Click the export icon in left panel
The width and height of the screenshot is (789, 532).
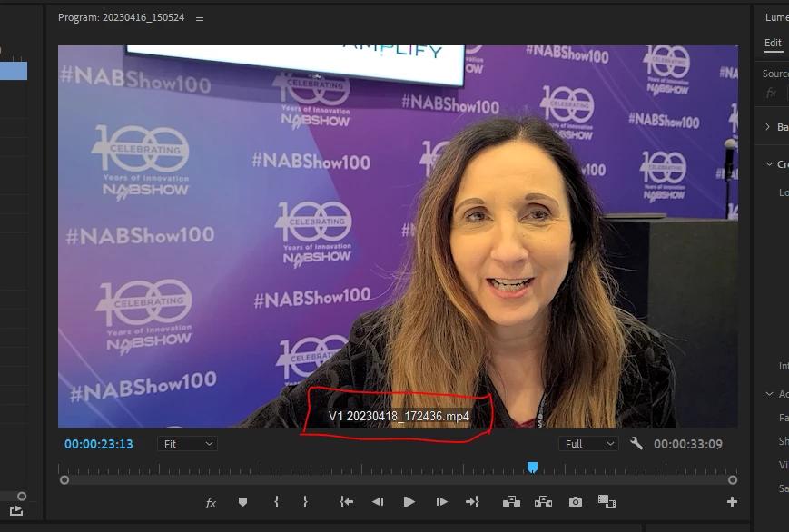16,511
